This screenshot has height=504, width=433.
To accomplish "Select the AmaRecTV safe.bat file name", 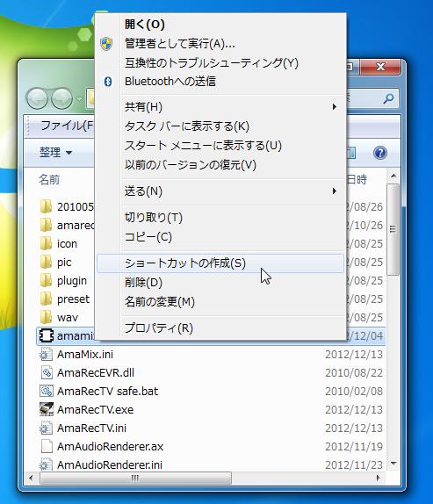I will pos(107,392).
